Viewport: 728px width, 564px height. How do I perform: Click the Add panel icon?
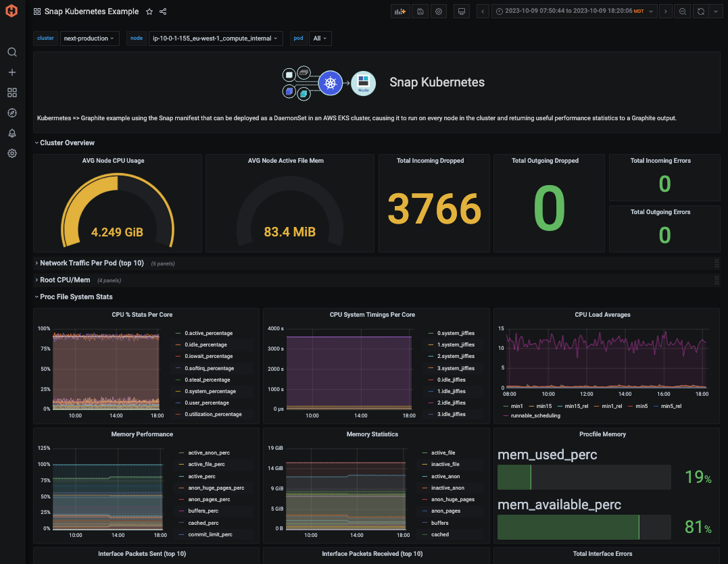(400, 11)
